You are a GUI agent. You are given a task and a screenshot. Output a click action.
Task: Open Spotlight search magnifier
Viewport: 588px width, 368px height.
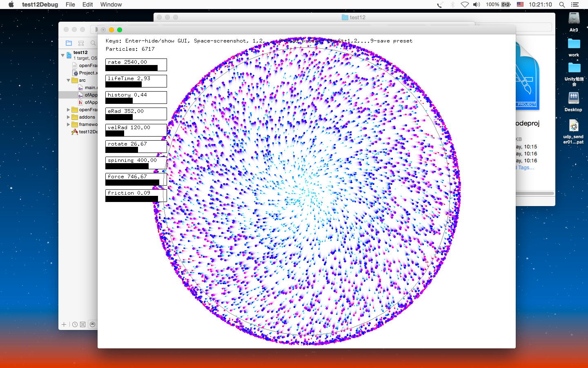(562, 4)
